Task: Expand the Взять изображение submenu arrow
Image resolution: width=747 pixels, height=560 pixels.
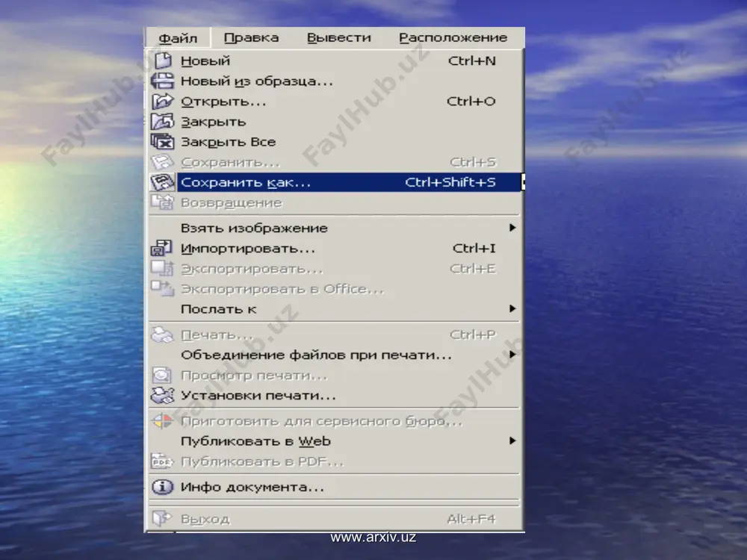Action: click(512, 228)
